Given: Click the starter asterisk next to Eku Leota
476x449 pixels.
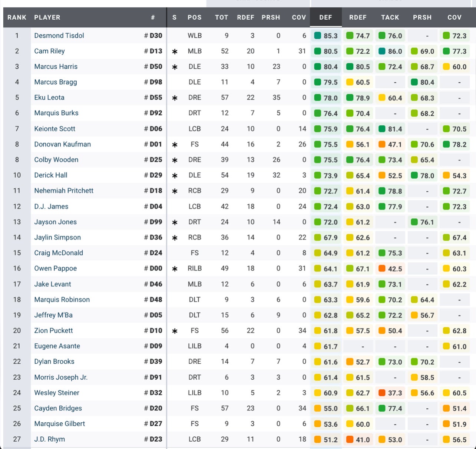Looking at the screenshot, I should point(175,98).
